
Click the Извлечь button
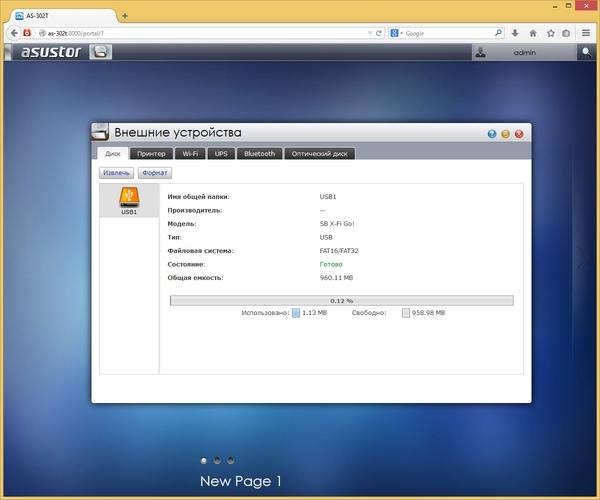pos(116,173)
